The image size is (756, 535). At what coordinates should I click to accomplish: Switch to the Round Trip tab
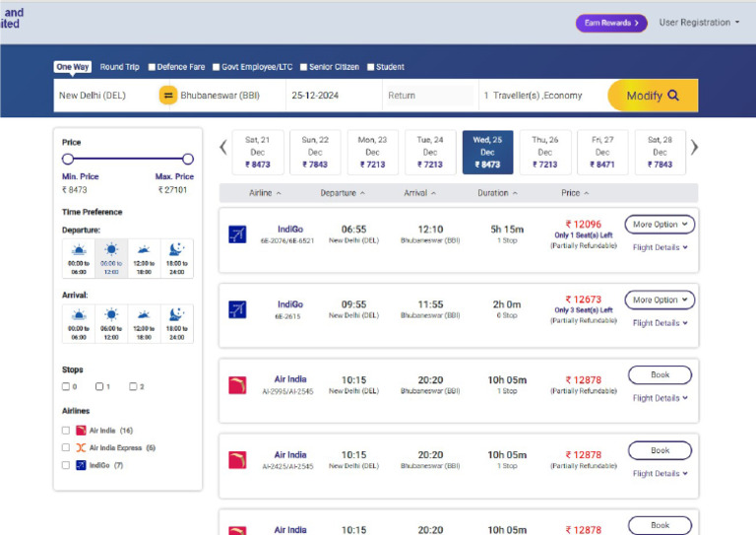coord(119,67)
